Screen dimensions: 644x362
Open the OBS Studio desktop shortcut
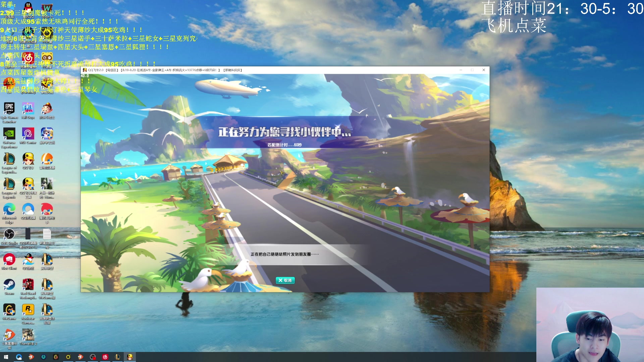[x=9, y=236]
